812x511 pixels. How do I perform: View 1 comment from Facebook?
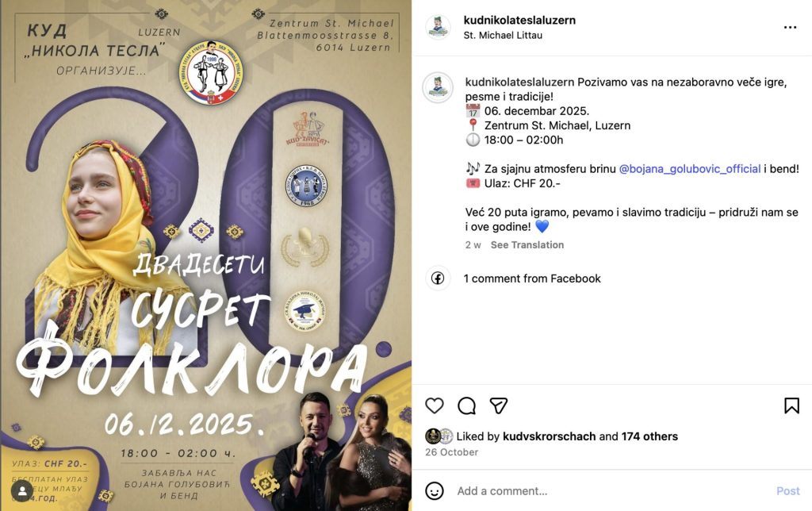coord(532,279)
